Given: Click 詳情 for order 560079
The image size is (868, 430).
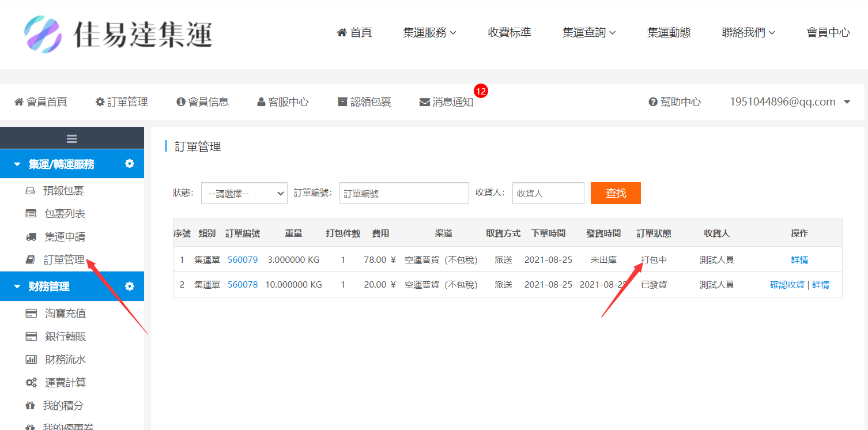Looking at the screenshot, I should pos(799,259).
